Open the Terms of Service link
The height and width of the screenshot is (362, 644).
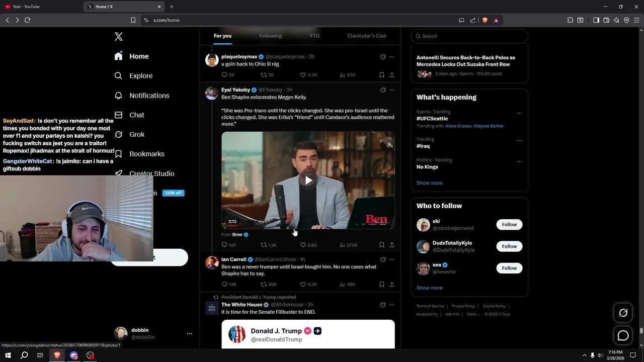click(x=430, y=306)
